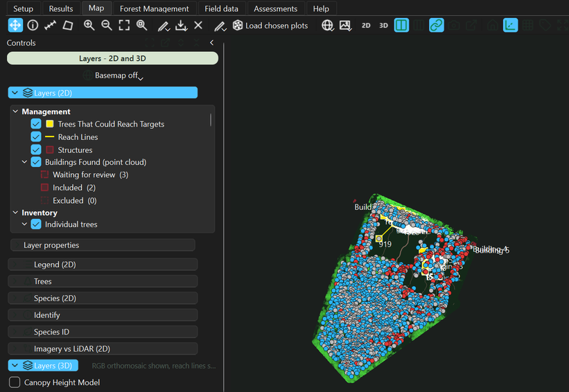569x392 pixels.
Task: Select the Map tab
Action: point(96,8)
